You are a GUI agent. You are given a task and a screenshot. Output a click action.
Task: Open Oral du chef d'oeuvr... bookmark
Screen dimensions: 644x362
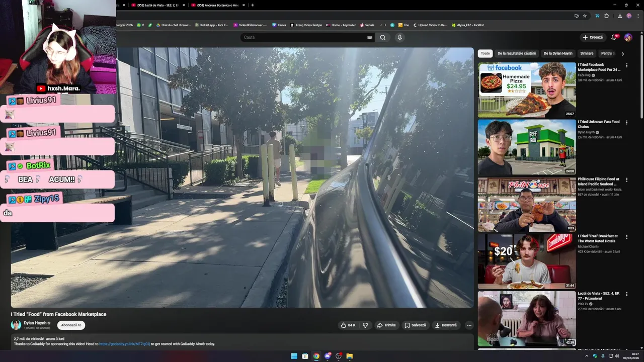coord(173,25)
